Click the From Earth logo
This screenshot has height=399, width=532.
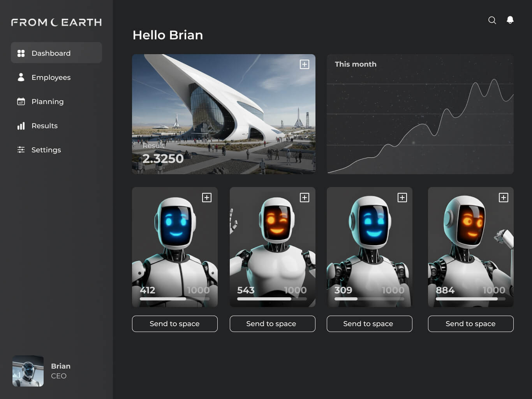pyautogui.click(x=56, y=22)
